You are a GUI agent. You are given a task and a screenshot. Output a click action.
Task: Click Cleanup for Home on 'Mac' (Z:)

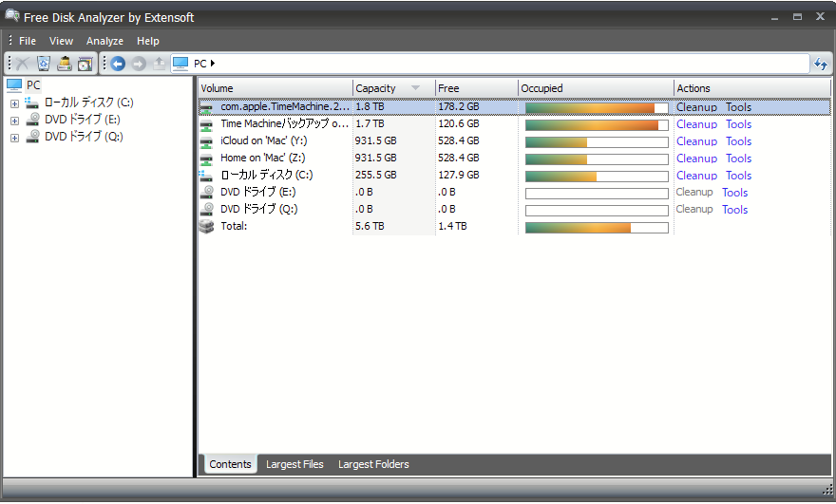[x=696, y=159]
